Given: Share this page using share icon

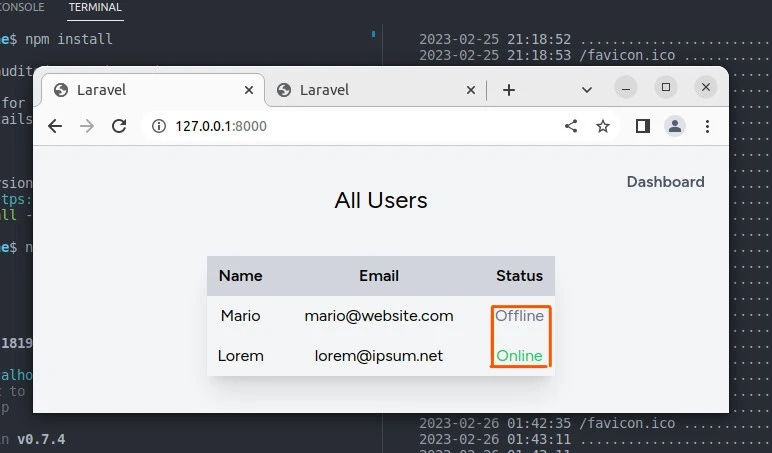Looking at the screenshot, I should click(x=571, y=126).
